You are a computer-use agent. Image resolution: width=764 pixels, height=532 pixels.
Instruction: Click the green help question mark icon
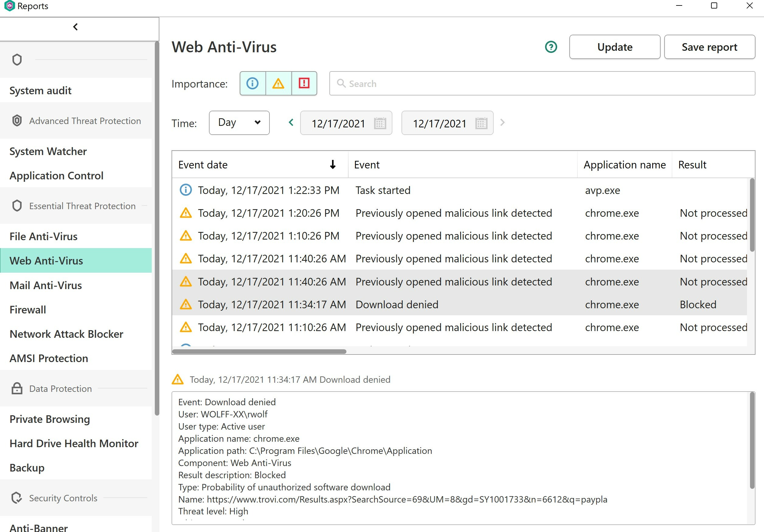pyautogui.click(x=551, y=47)
